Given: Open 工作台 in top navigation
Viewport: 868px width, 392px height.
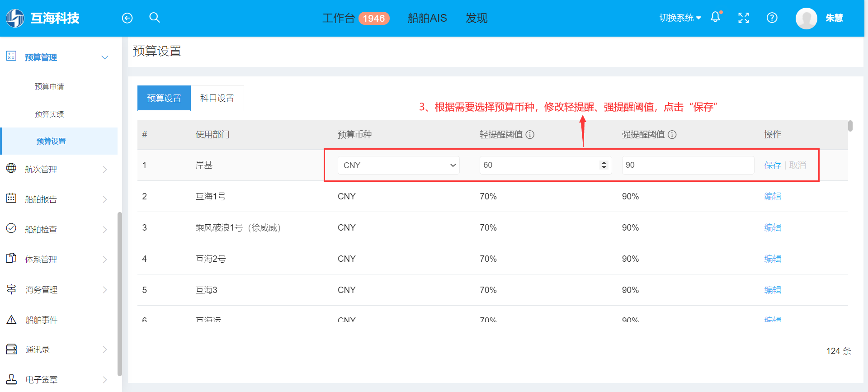Looking at the screenshot, I should point(338,18).
